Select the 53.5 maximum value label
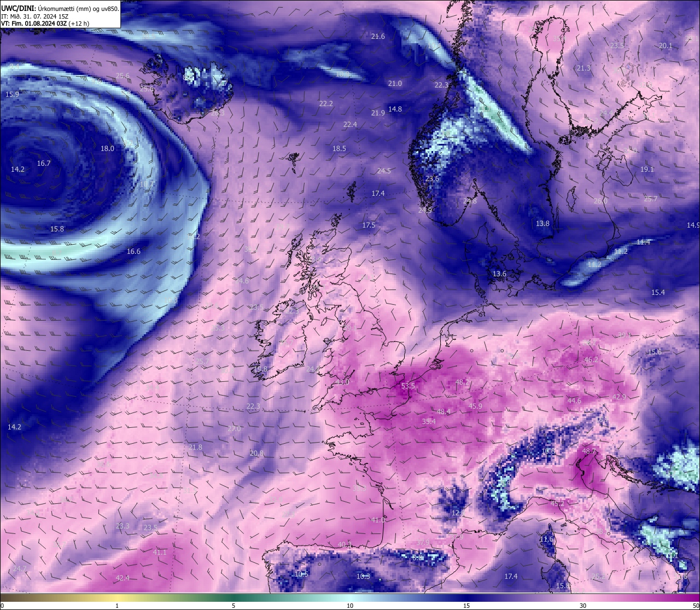The height and width of the screenshot is (610, 700). click(408, 386)
